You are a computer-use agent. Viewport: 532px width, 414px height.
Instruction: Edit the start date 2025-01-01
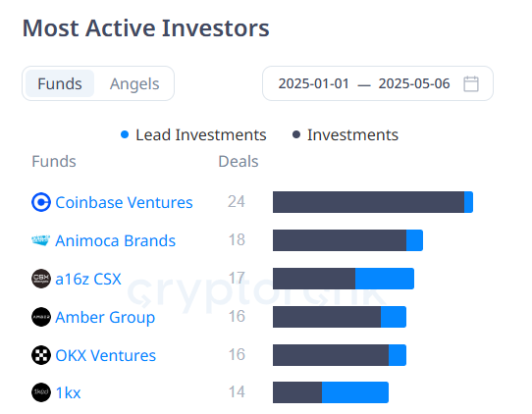coord(313,83)
